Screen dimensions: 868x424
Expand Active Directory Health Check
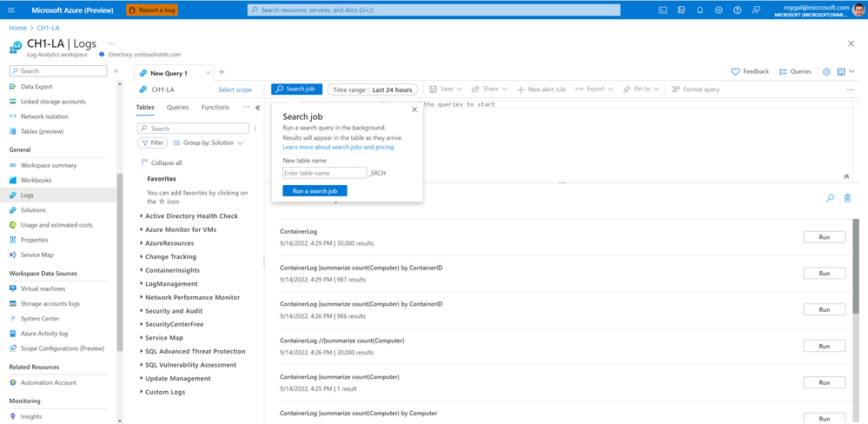pyautogui.click(x=189, y=216)
